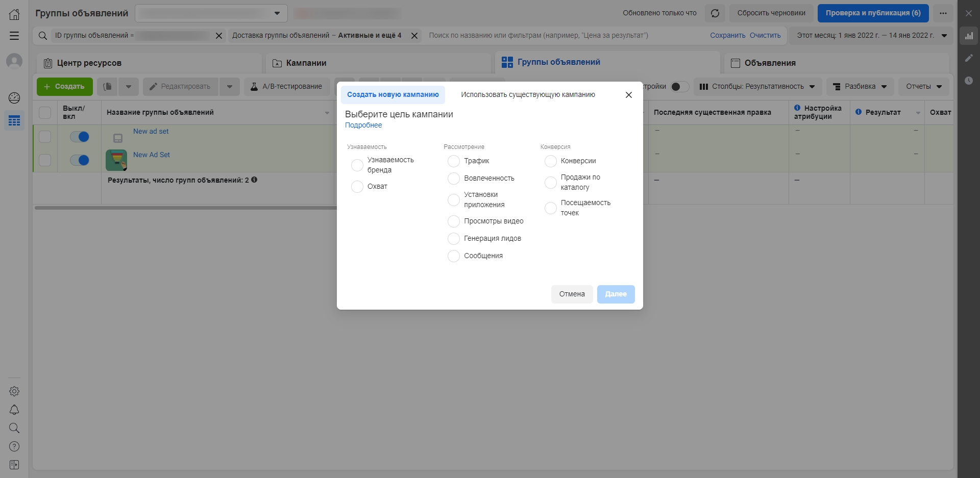Select Посещаемость точек objective

point(551,208)
